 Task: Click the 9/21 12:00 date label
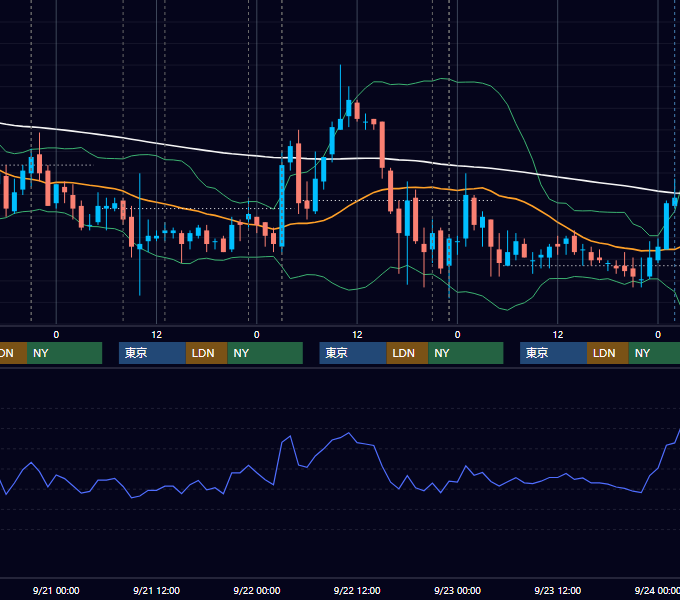coord(156,590)
